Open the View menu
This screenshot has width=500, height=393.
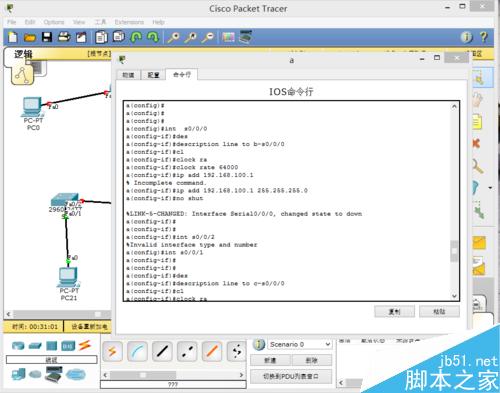coord(79,22)
